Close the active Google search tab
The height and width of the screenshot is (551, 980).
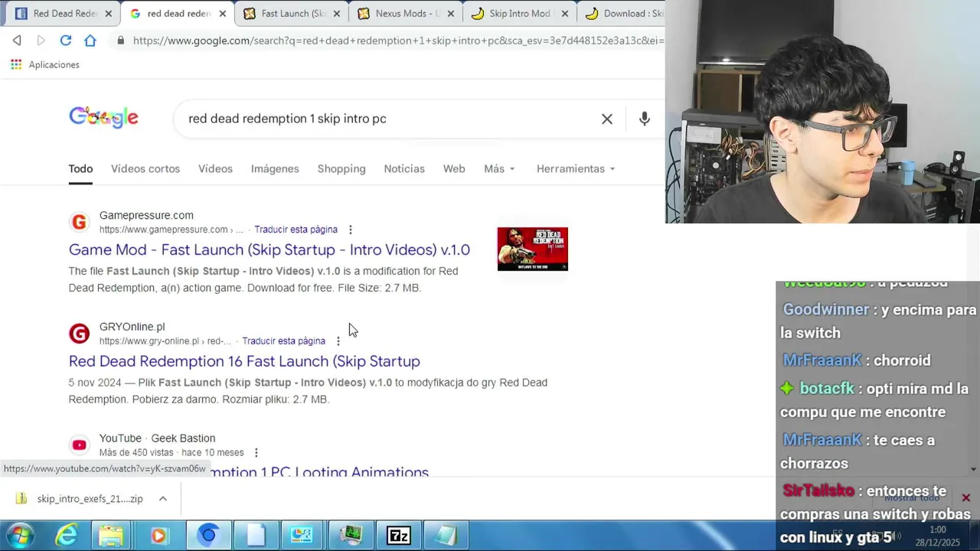pos(223,14)
